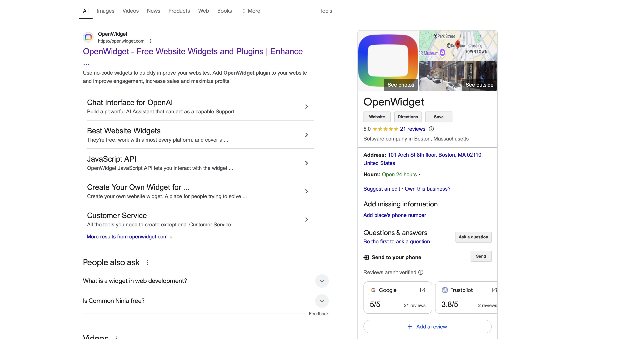Open Trustpilot reviews via external link icon

[494, 290]
